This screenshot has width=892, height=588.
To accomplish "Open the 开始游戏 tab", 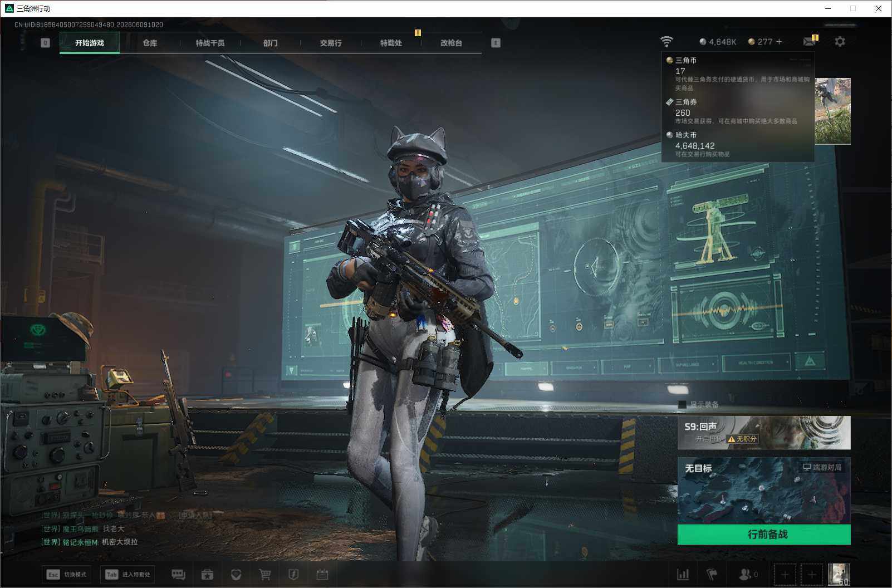I will pyautogui.click(x=90, y=43).
